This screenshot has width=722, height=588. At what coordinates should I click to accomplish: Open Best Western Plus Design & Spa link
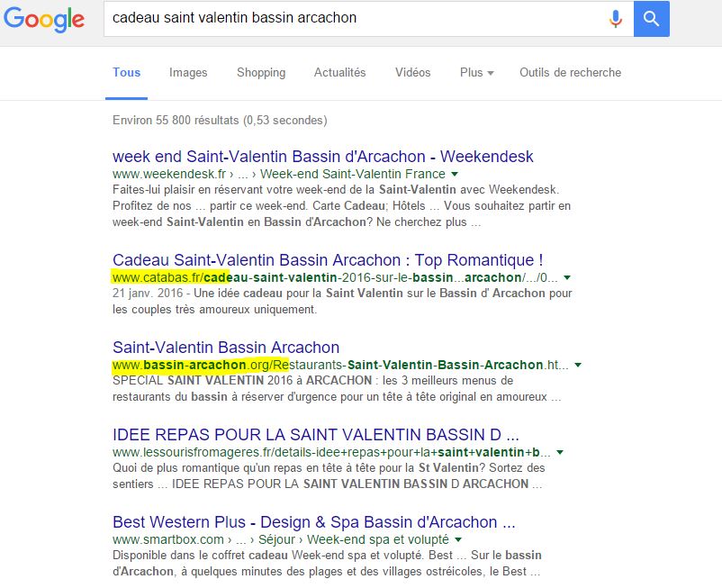[313, 522]
